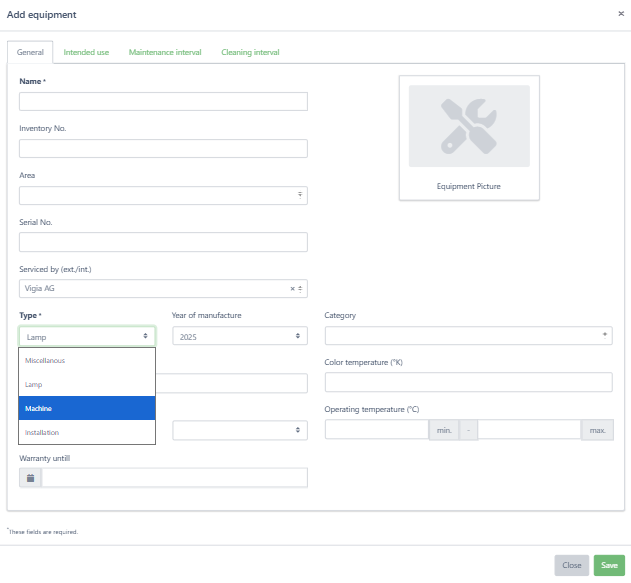631x583 pixels.
Task: Click the Close button
Action: pyautogui.click(x=571, y=565)
